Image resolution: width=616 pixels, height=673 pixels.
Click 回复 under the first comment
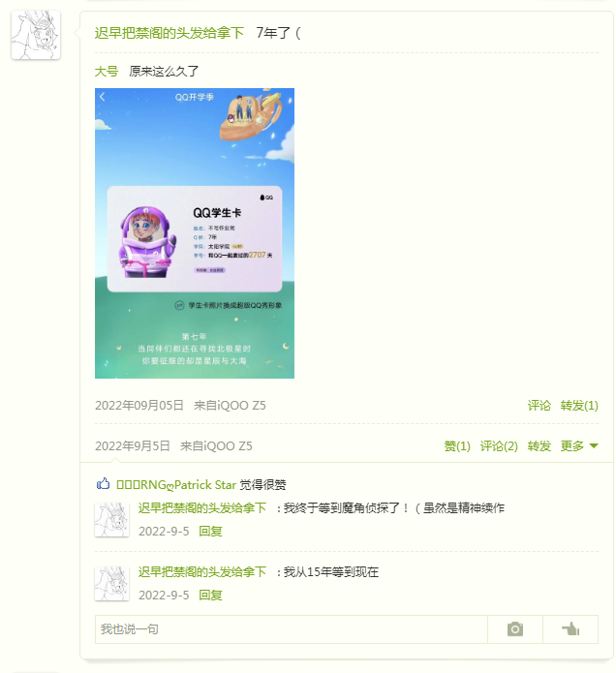210,531
